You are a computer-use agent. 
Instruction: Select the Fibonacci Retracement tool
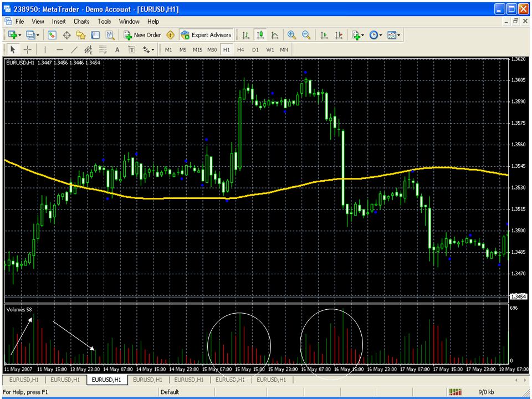coord(103,50)
